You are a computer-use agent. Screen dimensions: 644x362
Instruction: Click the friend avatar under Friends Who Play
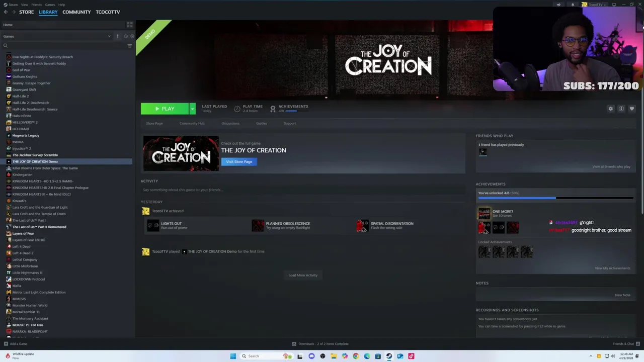pyautogui.click(x=483, y=152)
